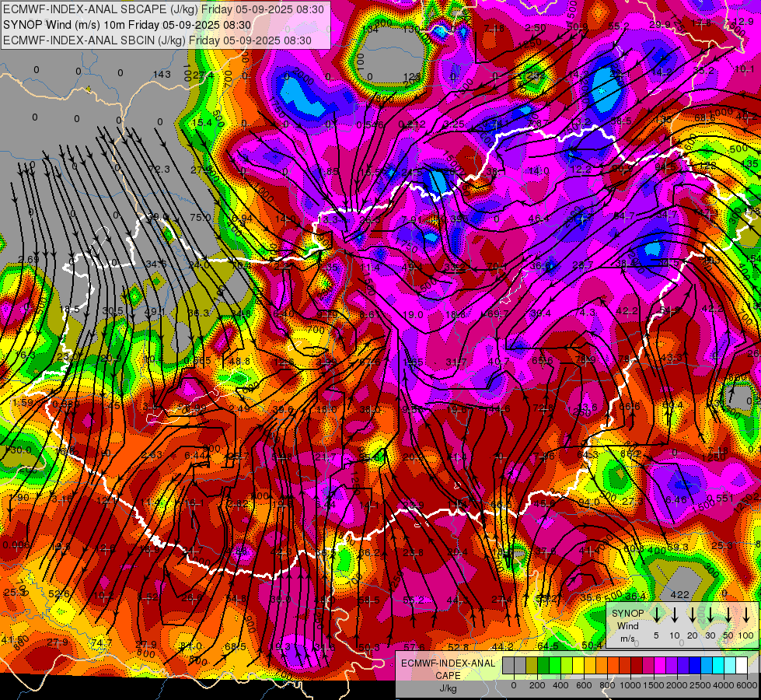
Task: Click the map value '78.9'
Action: 585,359
